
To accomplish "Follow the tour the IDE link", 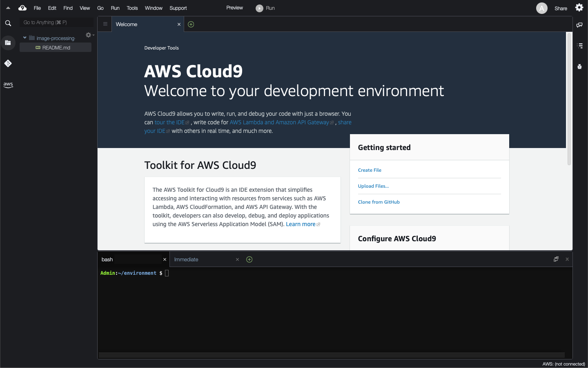I will (172, 122).
